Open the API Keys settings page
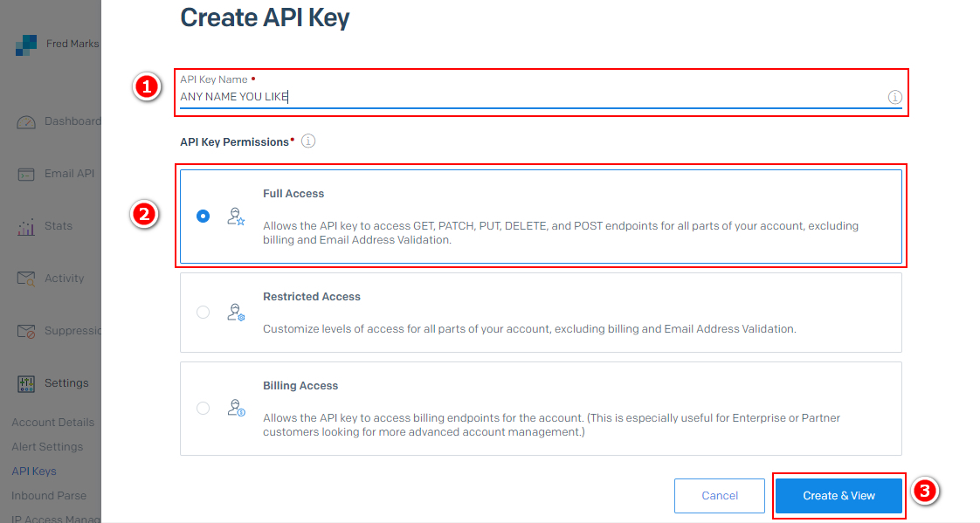 point(34,471)
